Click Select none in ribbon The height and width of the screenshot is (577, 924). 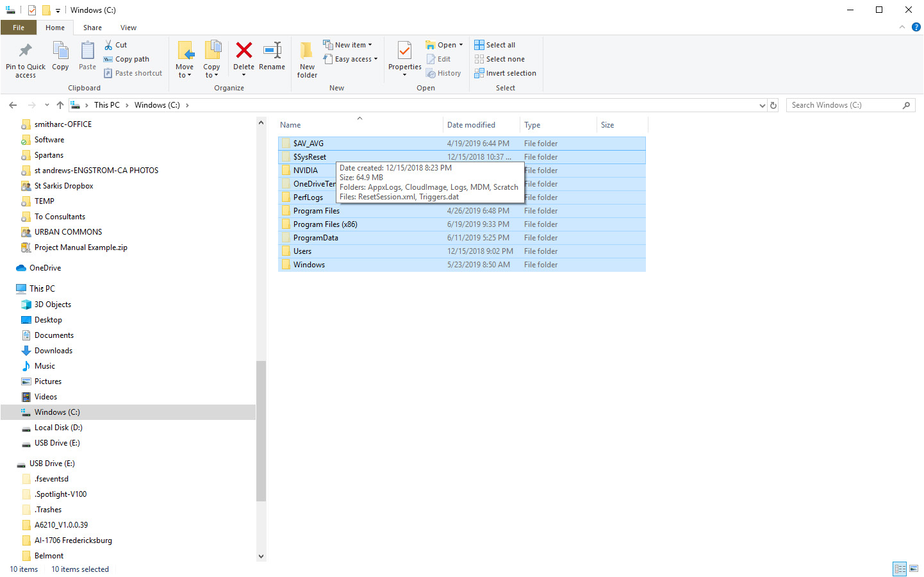(x=500, y=59)
